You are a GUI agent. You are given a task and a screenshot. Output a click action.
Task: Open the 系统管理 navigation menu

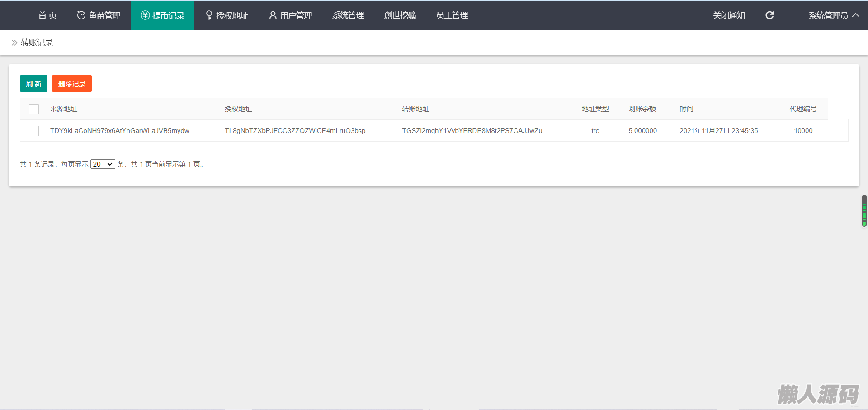348,15
